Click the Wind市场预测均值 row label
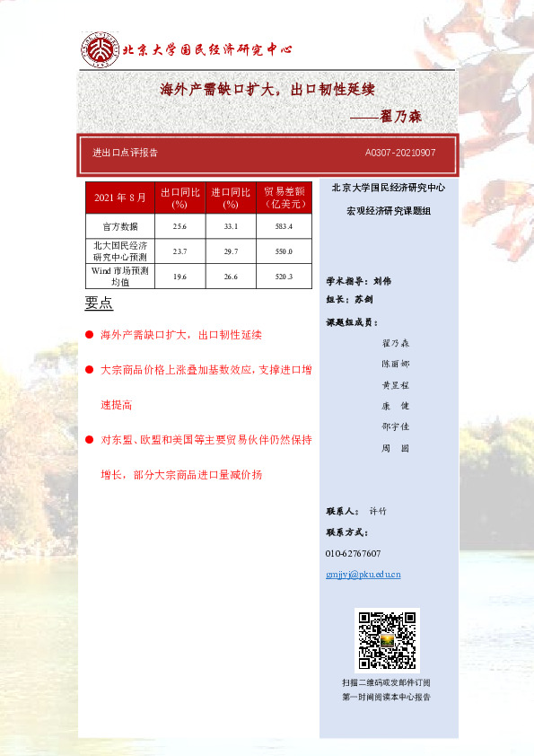The image size is (534, 756). pyautogui.click(x=120, y=277)
